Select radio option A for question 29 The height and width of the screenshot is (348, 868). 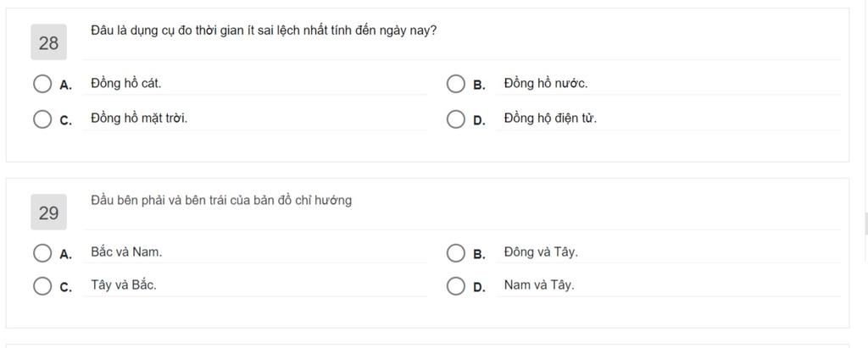point(42,253)
